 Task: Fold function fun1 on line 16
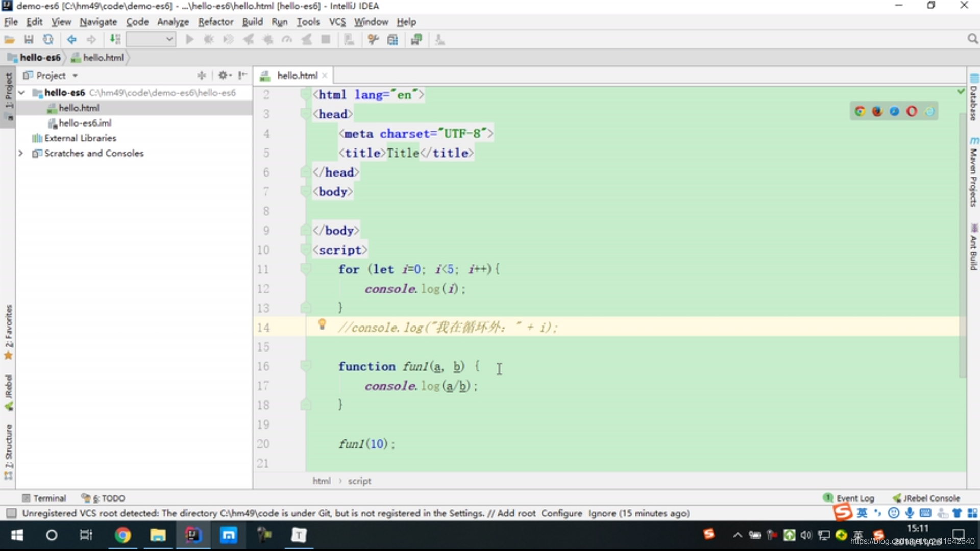click(305, 365)
